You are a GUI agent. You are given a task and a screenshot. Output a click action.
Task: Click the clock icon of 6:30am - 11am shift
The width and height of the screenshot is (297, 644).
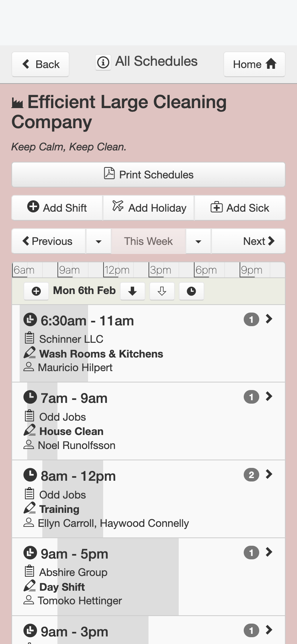tap(30, 320)
